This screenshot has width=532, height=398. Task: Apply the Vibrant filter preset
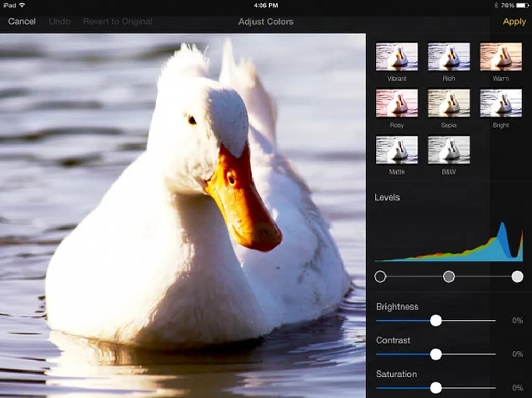396,56
